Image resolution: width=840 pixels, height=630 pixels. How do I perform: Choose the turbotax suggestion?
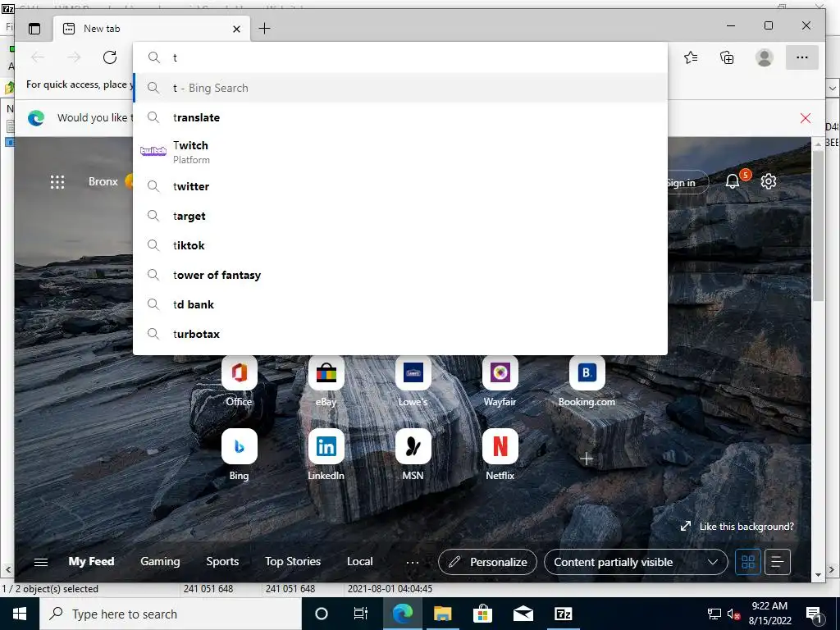click(x=400, y=334)
